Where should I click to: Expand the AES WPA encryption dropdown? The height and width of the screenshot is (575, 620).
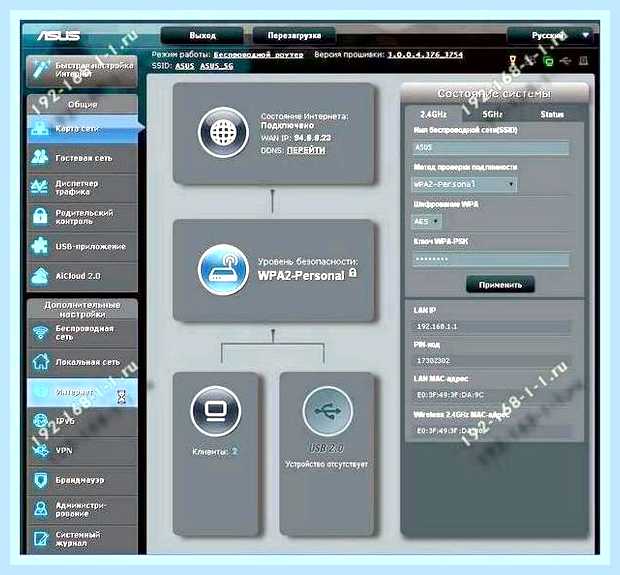[426, 221]
